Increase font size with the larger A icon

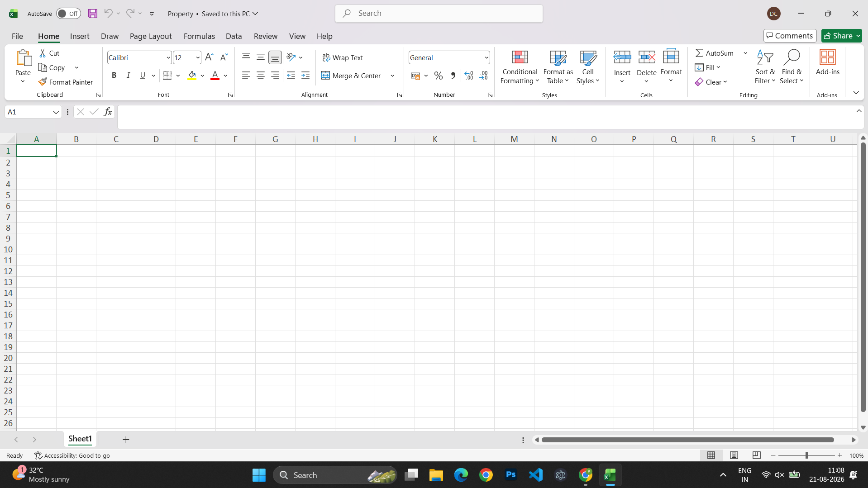(209, 57)
